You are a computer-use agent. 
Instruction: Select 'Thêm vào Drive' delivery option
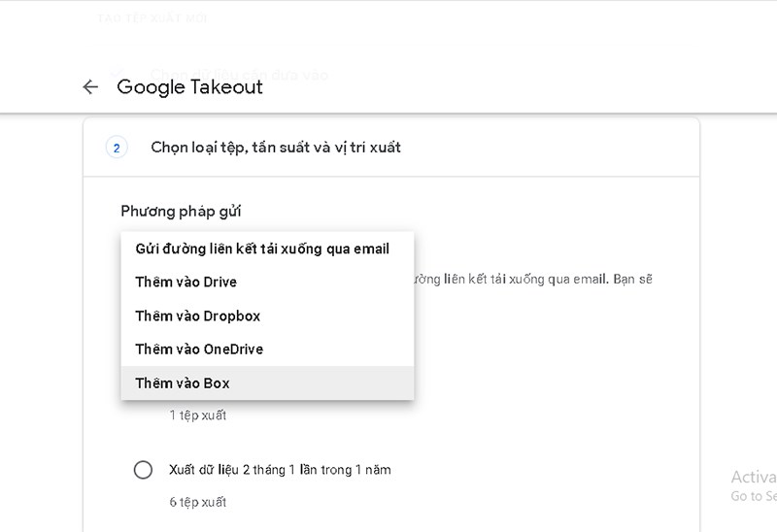point(186,283)
